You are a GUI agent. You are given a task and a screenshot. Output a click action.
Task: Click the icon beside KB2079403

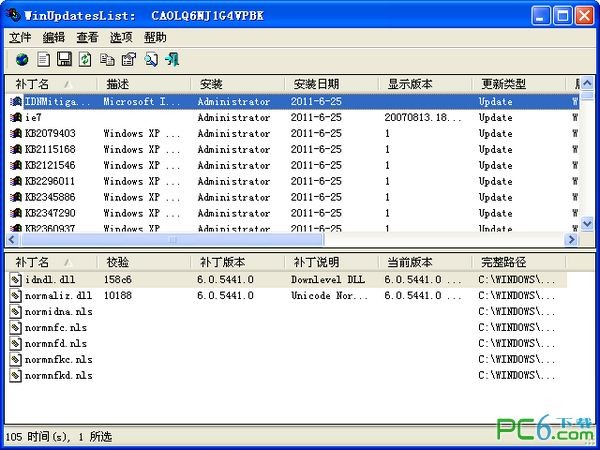click(16, 134)
